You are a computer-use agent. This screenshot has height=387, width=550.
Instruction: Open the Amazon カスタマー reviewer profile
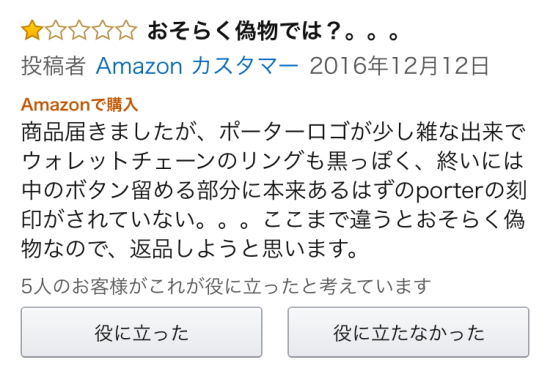pyautogui.click(x=197, y=66)
